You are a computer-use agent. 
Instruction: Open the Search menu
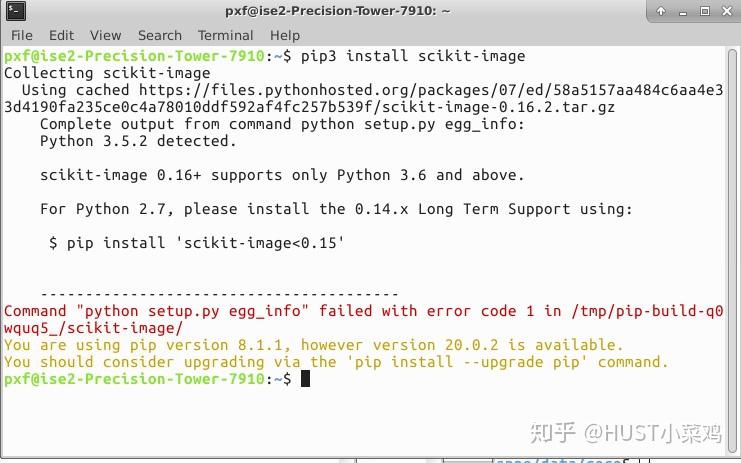[x=160, y=35]
